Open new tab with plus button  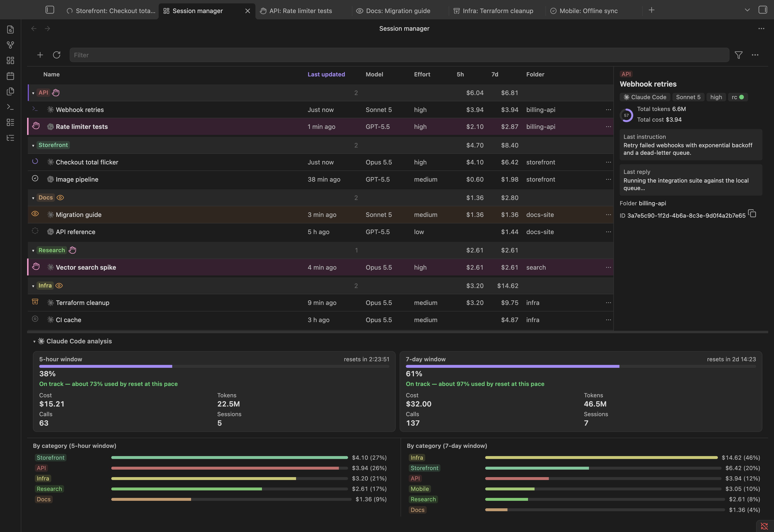tap(651, 10)
